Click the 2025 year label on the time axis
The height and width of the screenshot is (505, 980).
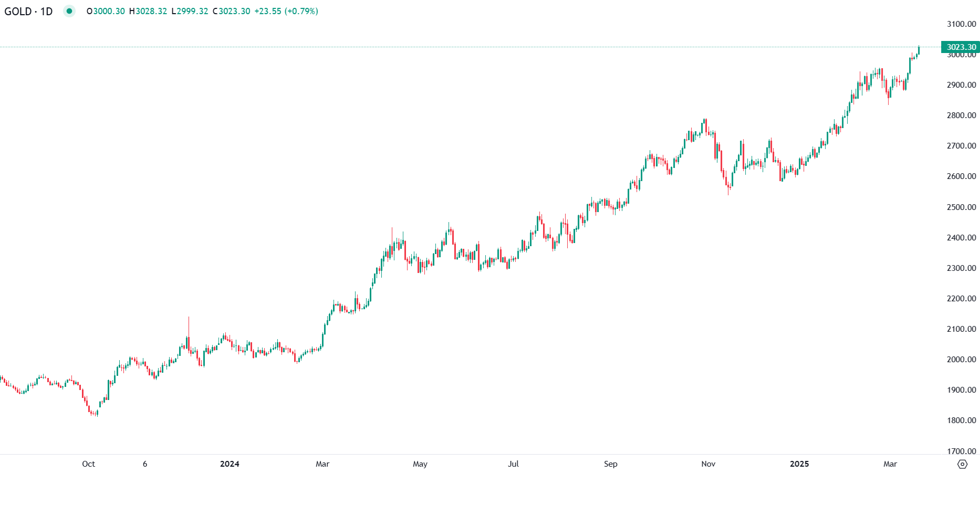(799, 464)
